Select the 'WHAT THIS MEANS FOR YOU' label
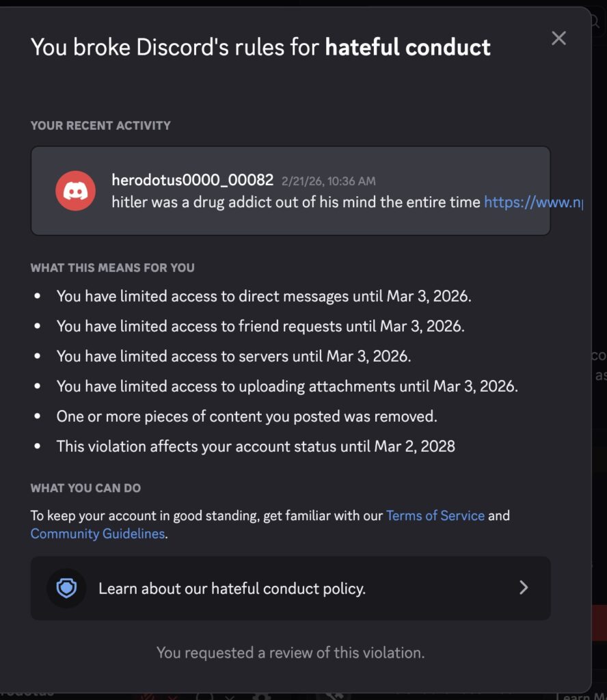 (x=112, y=268)
